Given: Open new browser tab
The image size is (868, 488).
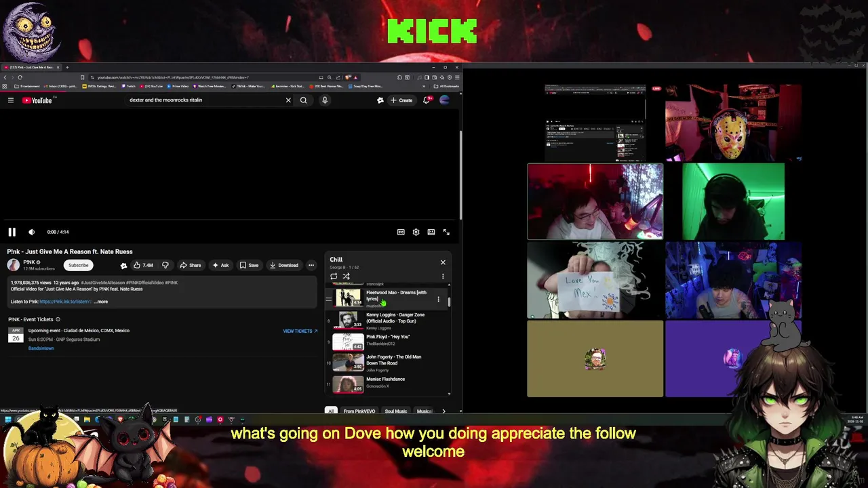Looking at the screenshot, I should pos(67,67).
